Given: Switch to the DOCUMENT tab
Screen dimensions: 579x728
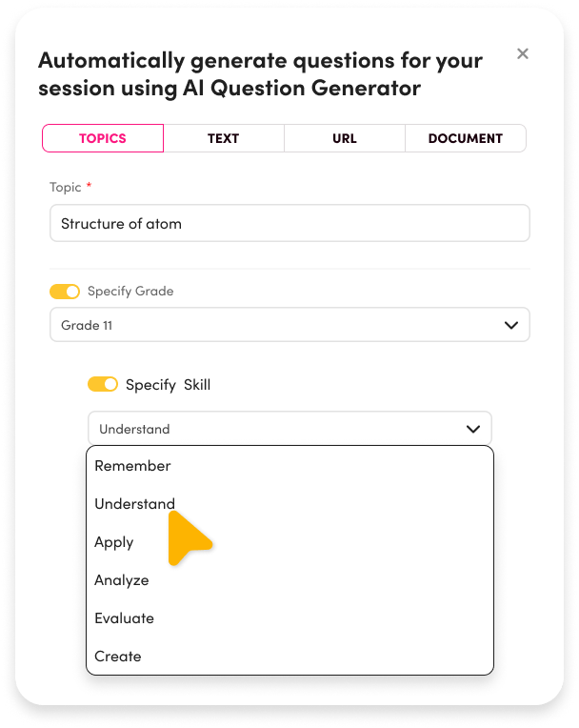Looking at the screenshot, I should pyautogui.click(x=466, y=138).
